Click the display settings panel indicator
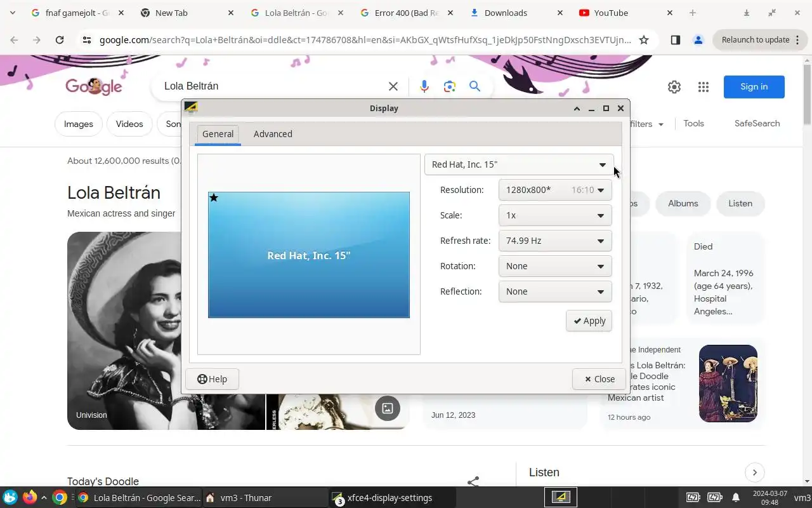The width and height of the screenshot is (812, 508). (x=561, y=497)
